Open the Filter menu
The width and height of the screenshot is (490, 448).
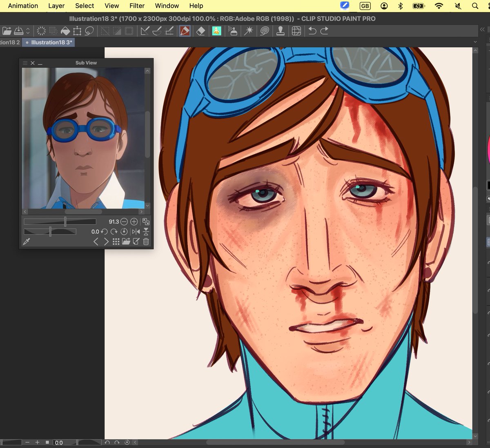pyautogui.click(x=137, y=6)
